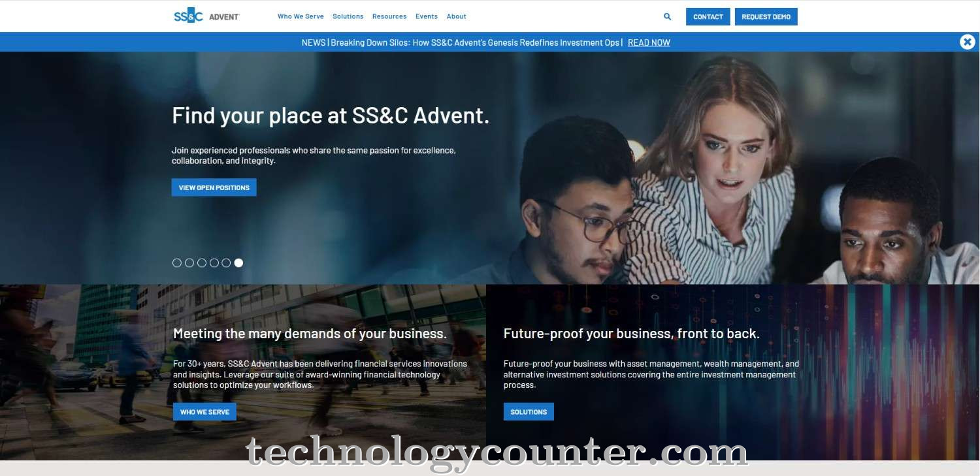Click the View Open Positions button
The height and width of the screenshot is (476, 980).
tap(214, 187)
